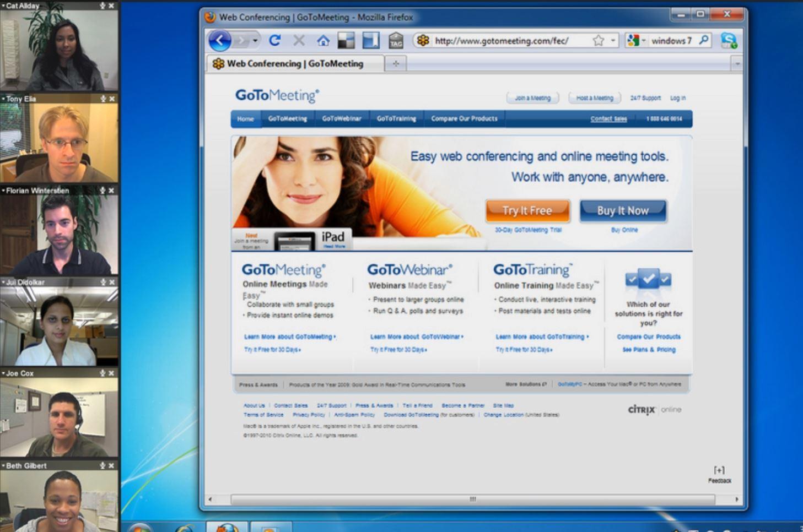This screenshot has height=532, width=803.
Task: Click Contact Sales in the navigation bar
Action: point(608,118)
